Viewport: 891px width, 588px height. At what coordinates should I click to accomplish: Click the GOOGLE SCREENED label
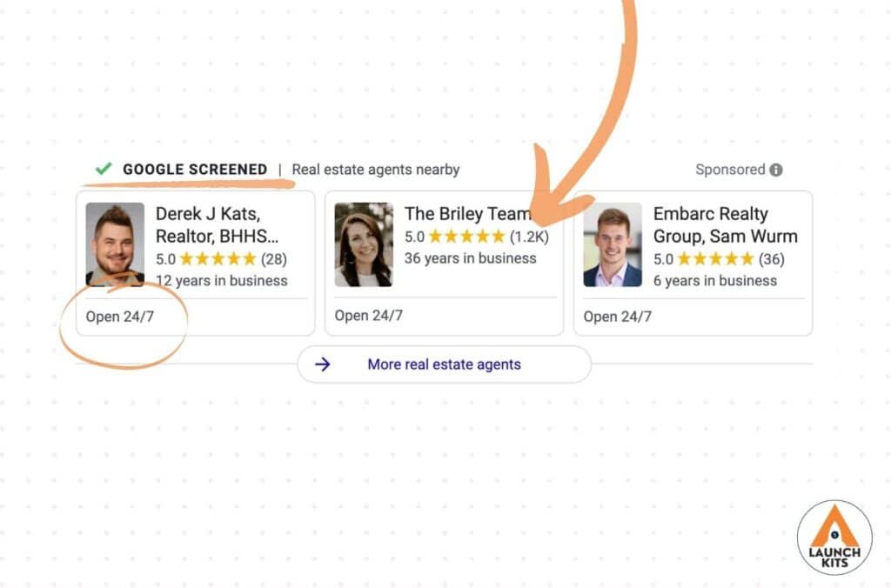click(x=195, y=170)
